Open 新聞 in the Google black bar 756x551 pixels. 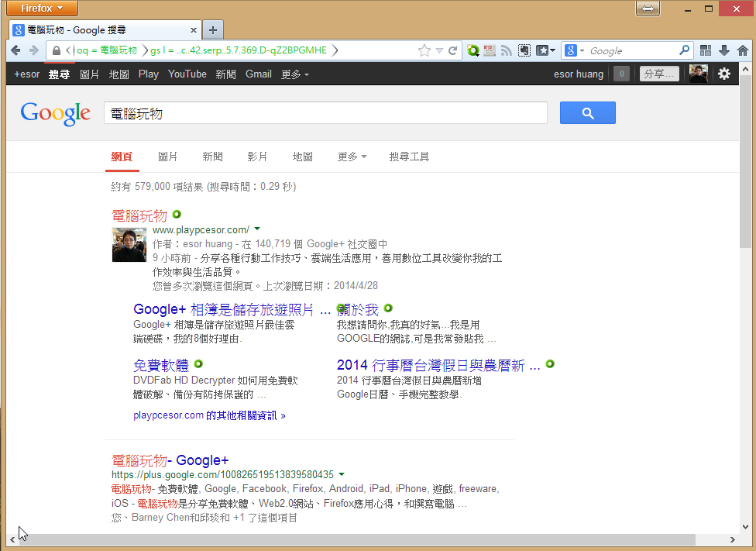(225, 74)
